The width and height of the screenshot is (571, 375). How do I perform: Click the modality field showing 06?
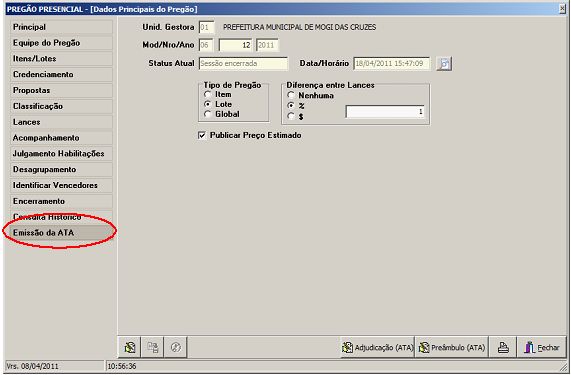click(206, 46)
